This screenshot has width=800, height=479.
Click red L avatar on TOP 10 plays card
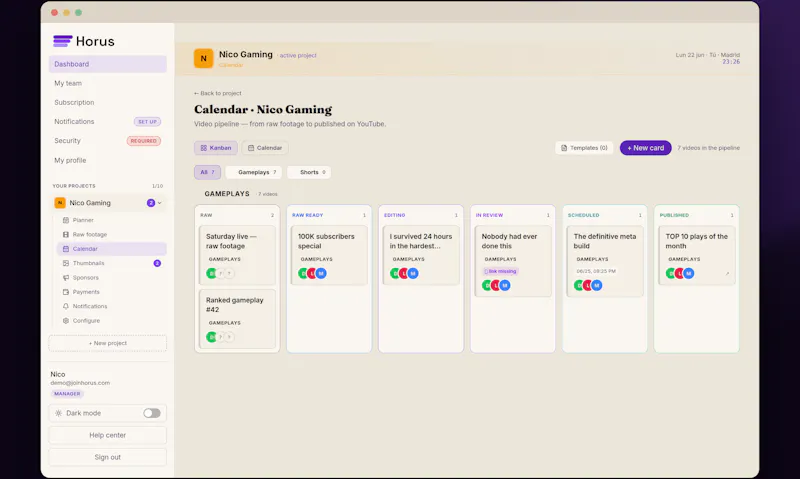pyautogui.click(x=680, y=273)
